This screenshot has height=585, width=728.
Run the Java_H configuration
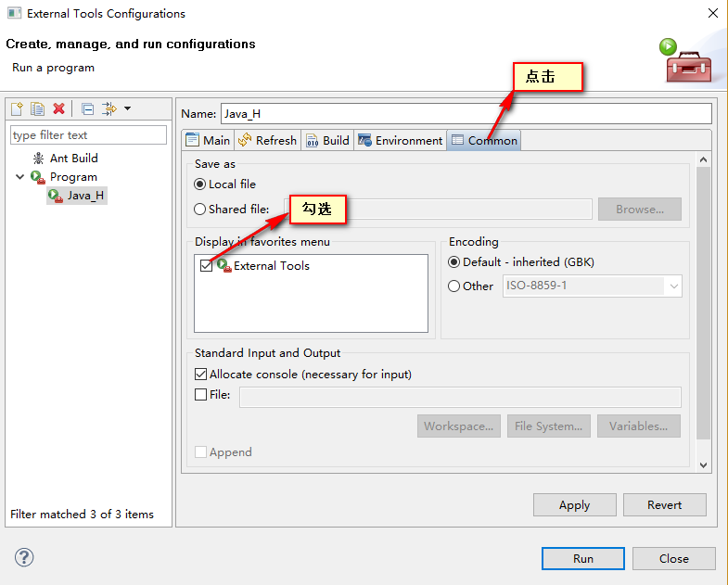[582, 558]
